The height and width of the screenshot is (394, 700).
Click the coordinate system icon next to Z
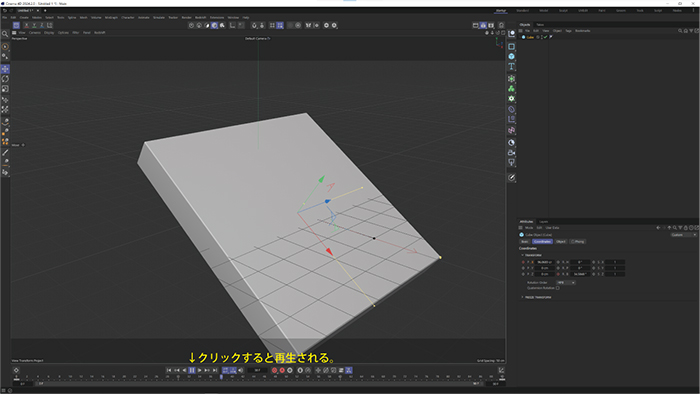tap(50, 25)
